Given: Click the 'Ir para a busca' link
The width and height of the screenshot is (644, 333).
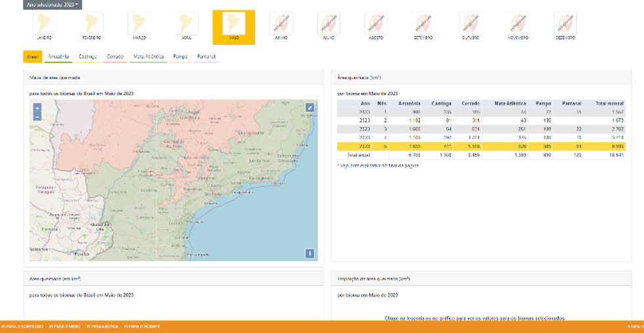Looking at the screenshot, I should click(x=102, y=326).
